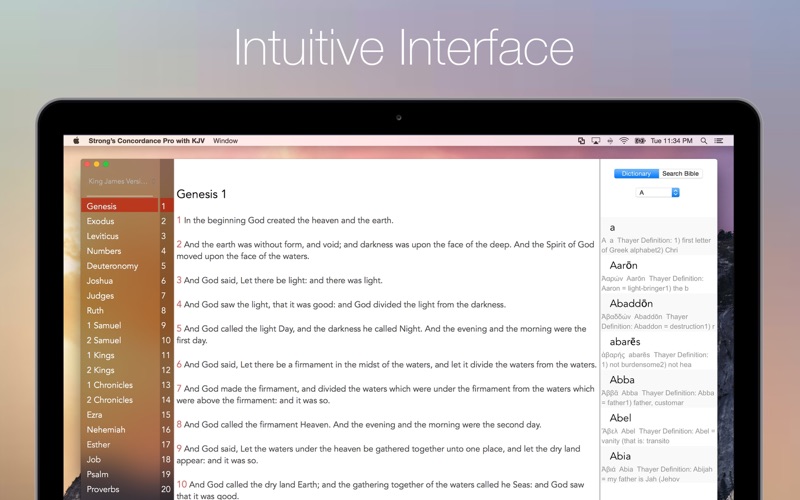
Task: Select 1 Kings in the book list
Action: pyautogui.click(x=120, y=355)
